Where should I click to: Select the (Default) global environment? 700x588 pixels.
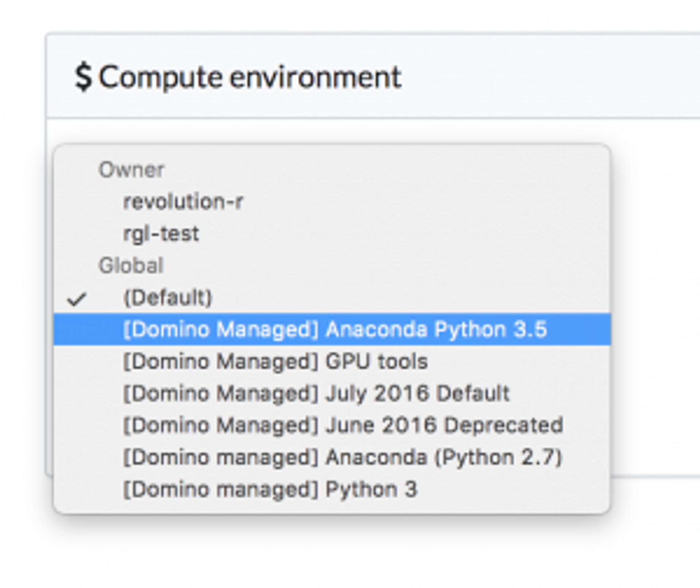coord(168,297)
